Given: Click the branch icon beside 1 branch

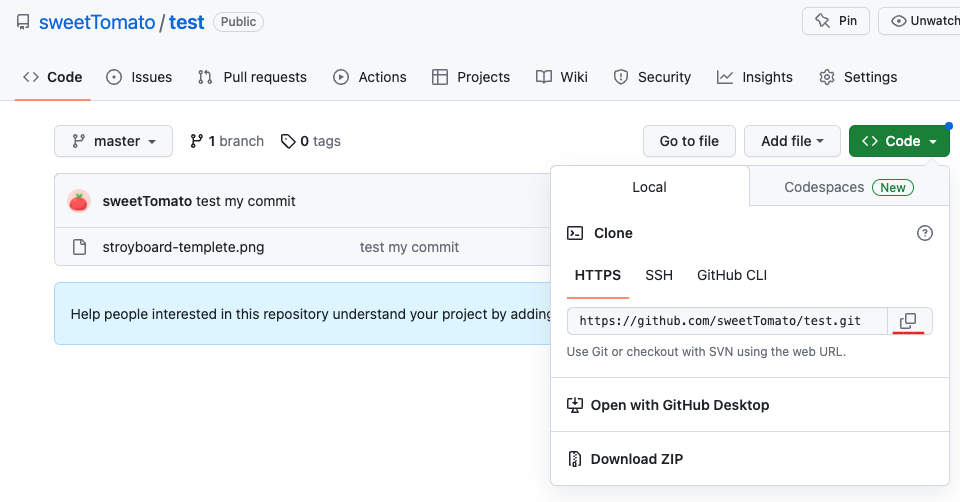Looking at the screenshot, I should 197,141.
